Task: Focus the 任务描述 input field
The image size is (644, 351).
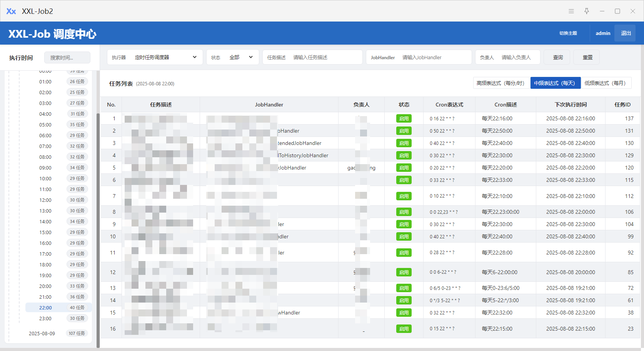Action: point(312,57)
